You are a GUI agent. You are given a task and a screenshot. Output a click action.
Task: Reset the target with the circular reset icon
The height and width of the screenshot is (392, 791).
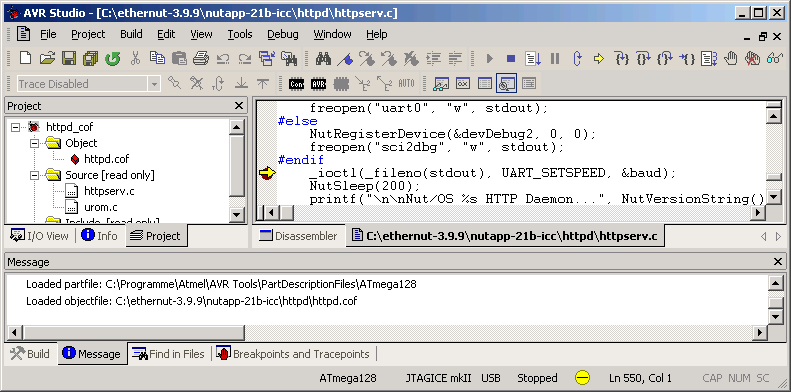(x=577, y=59)
